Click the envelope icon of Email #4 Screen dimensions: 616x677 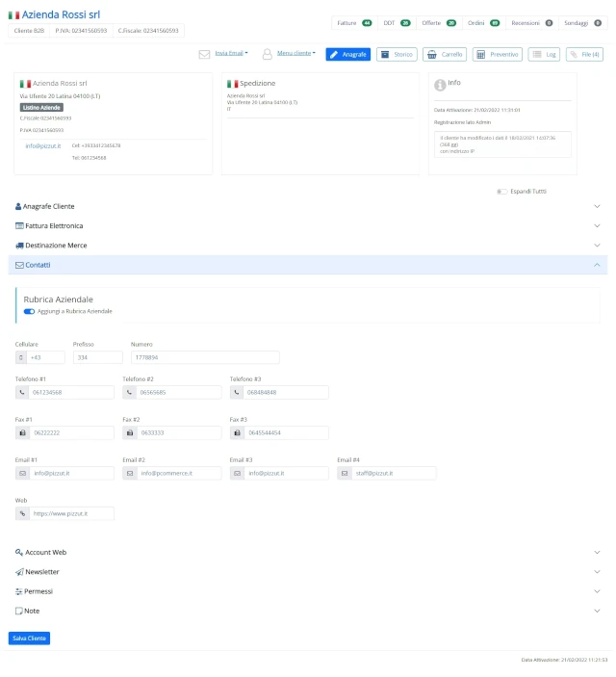(344, 473)
